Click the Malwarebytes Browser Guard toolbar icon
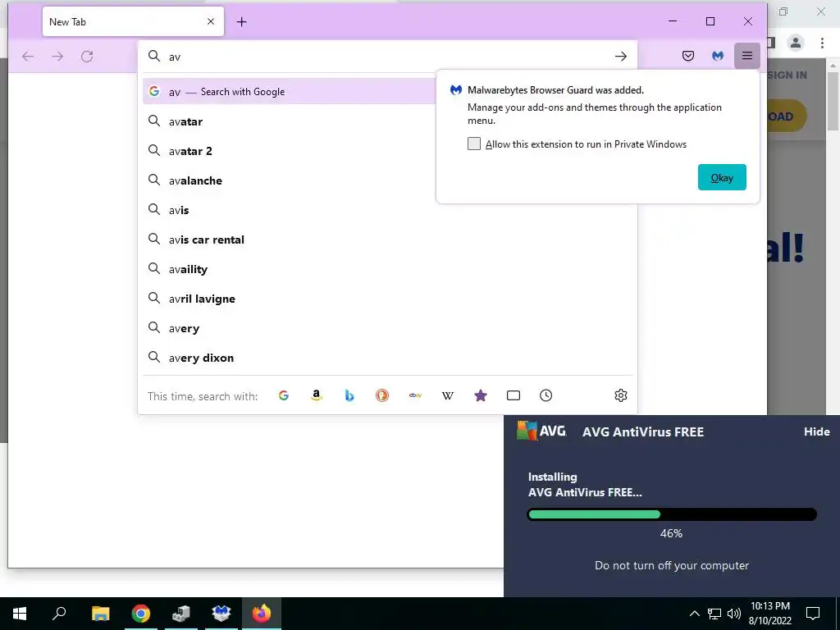Image resolution: width=840 pixels, height=630 pixels. click(718, 56)
